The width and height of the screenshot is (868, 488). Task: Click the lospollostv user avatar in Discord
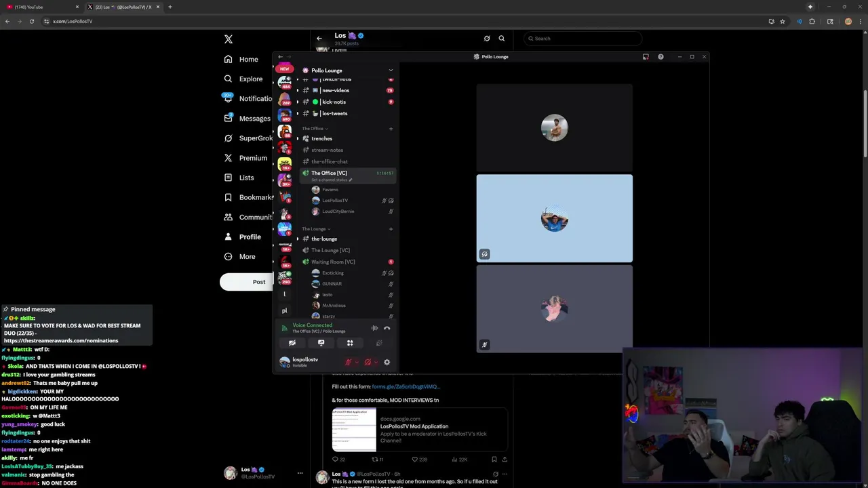click(285, 362)
